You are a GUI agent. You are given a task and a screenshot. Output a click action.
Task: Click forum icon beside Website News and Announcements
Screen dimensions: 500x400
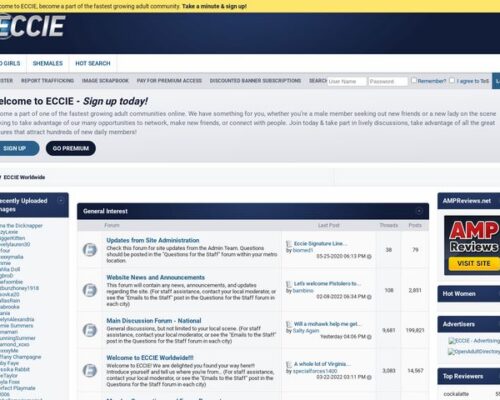click(90, 290)
